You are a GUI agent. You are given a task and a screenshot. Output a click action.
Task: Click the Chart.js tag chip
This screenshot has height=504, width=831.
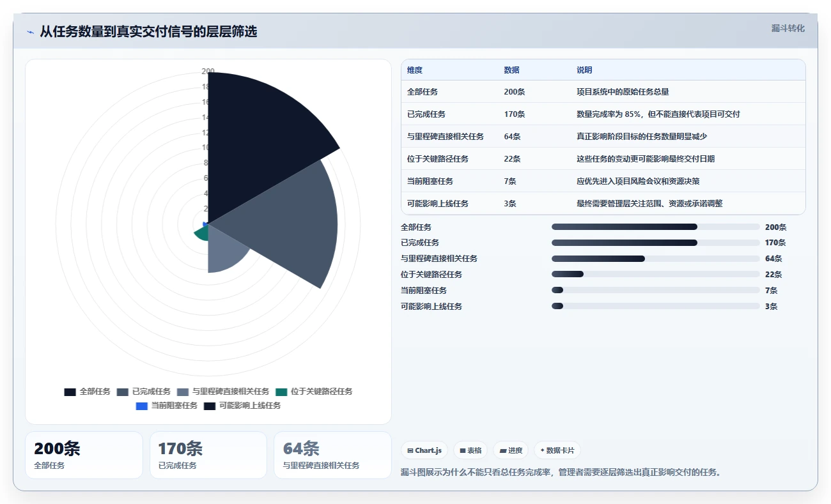click(x=424, y=450)
